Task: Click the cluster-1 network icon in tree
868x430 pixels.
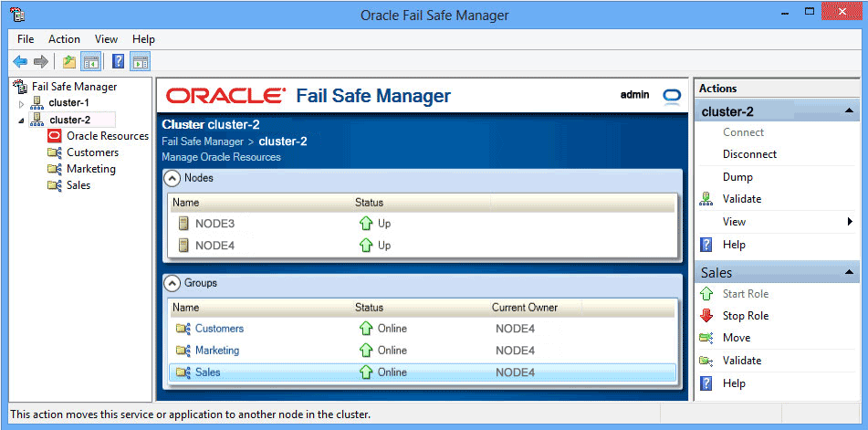Action: coord(37,102)
